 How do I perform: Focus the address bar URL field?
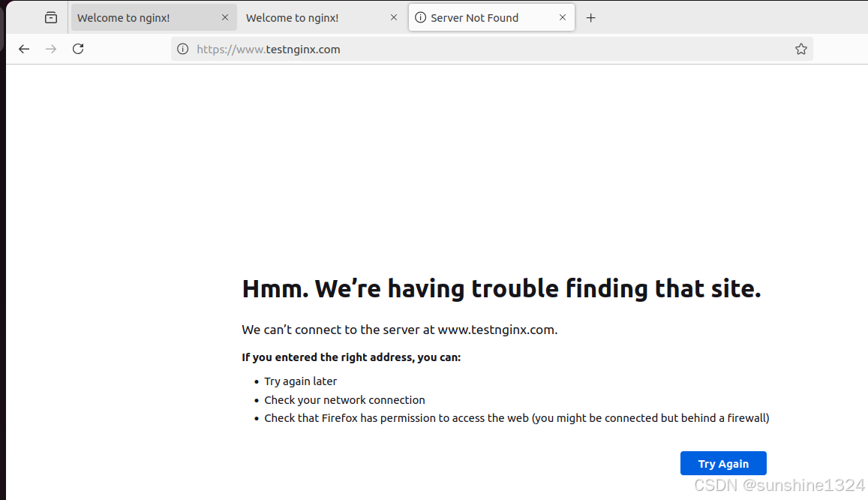point(491,50)
